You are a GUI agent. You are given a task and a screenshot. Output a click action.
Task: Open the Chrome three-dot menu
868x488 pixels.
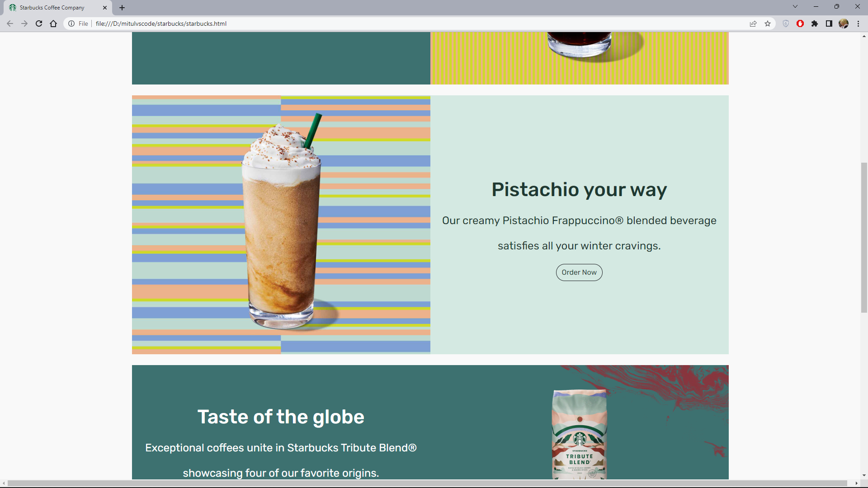point(859,23)
